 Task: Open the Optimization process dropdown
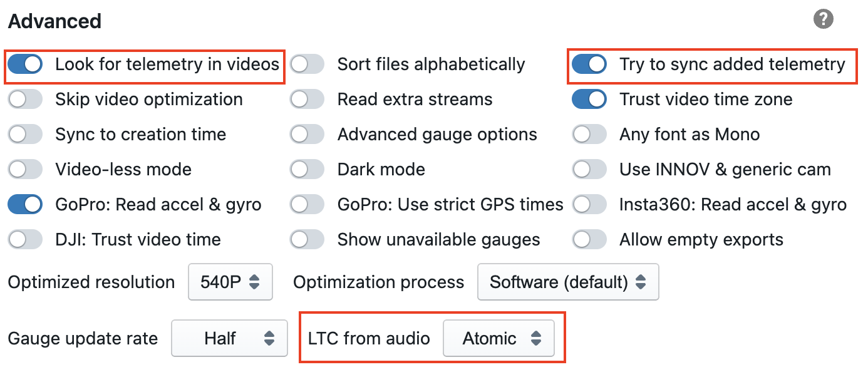[567, 282]
